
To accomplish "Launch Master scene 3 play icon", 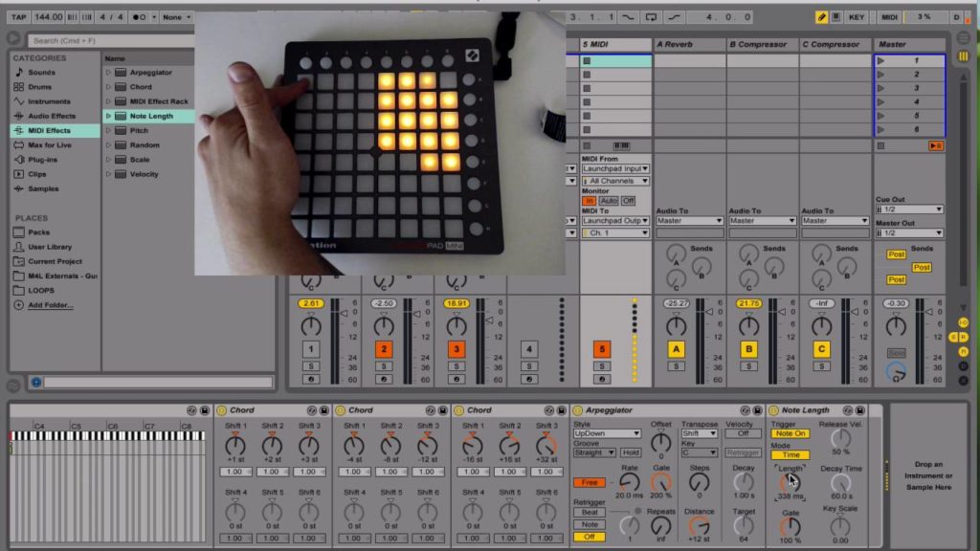I will click(x=880, y=88).
